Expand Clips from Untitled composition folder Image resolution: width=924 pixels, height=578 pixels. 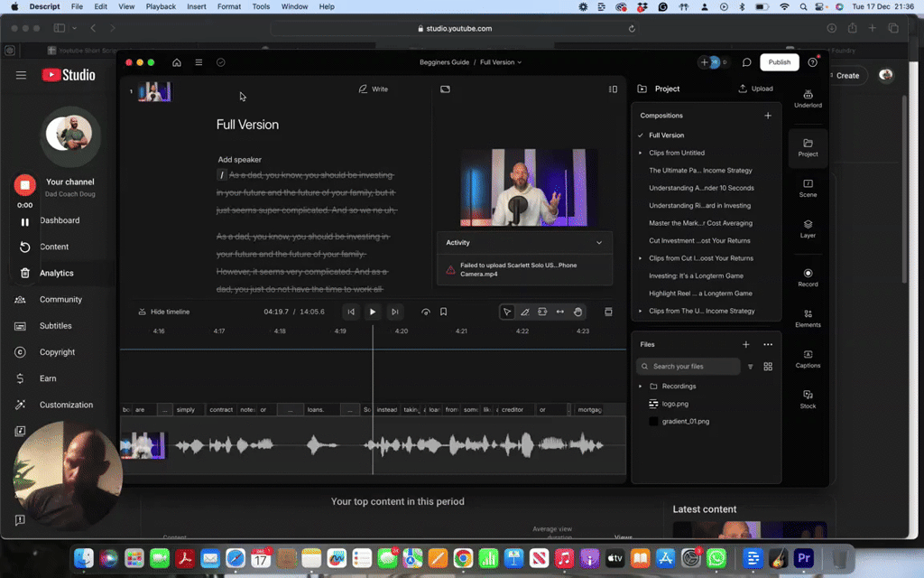pyautogui.click(x=641, y=153)
